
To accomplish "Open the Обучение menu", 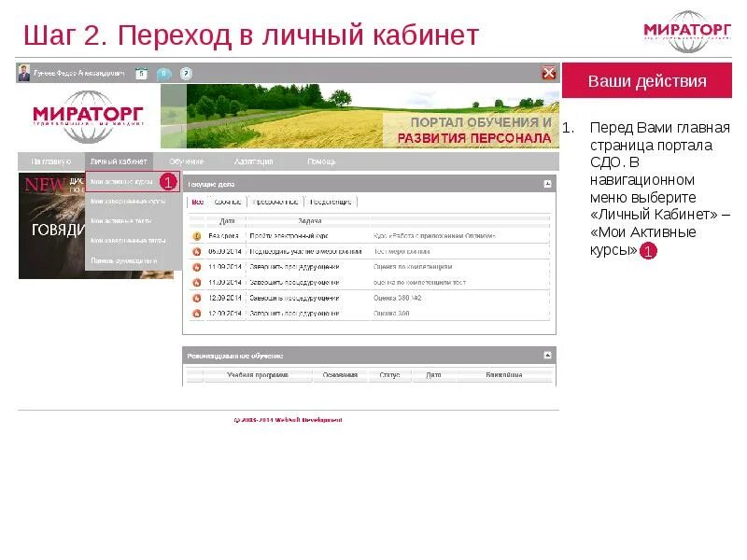I will coord(186,161).
